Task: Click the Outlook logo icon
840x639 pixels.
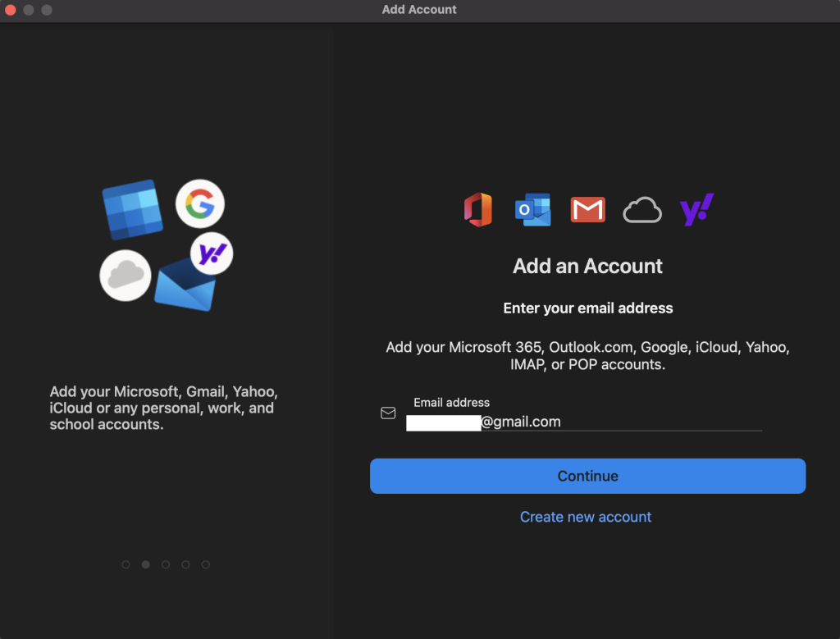Action: [x=532, y=210]
